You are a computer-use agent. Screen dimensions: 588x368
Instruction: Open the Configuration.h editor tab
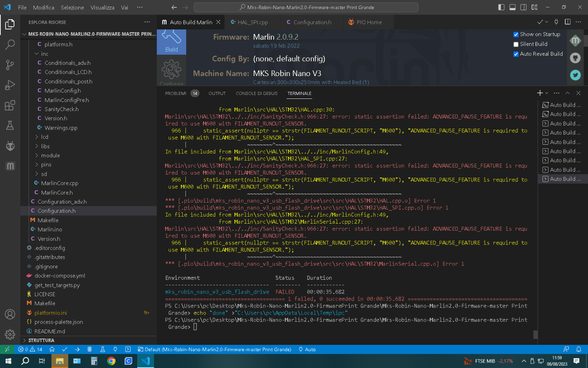312,22
